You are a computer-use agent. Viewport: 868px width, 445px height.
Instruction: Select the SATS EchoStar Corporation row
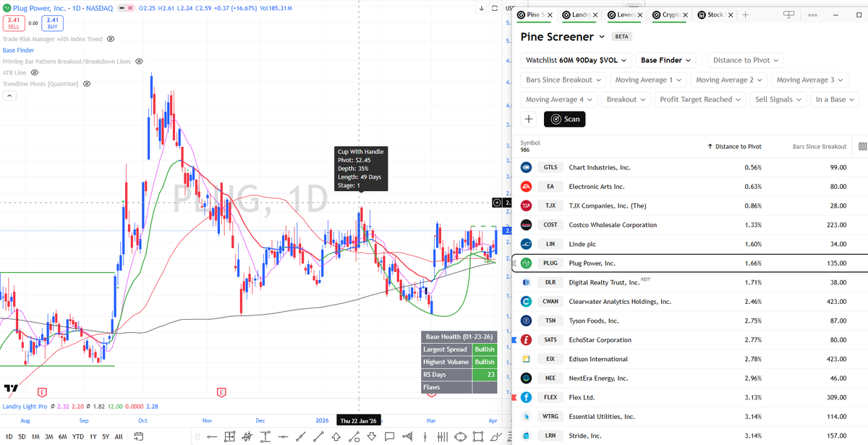[x=689, y=339]
